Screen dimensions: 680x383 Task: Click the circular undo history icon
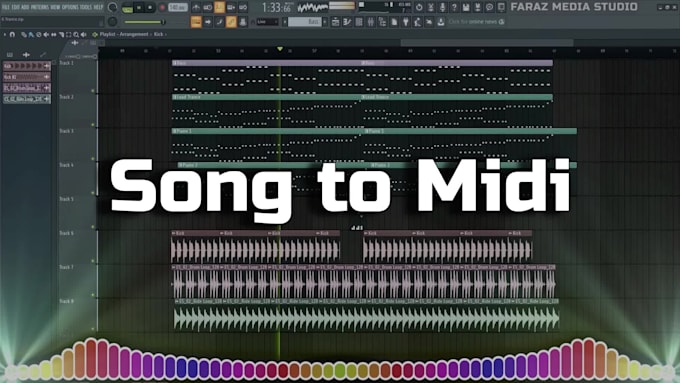(x=419, y=7)
